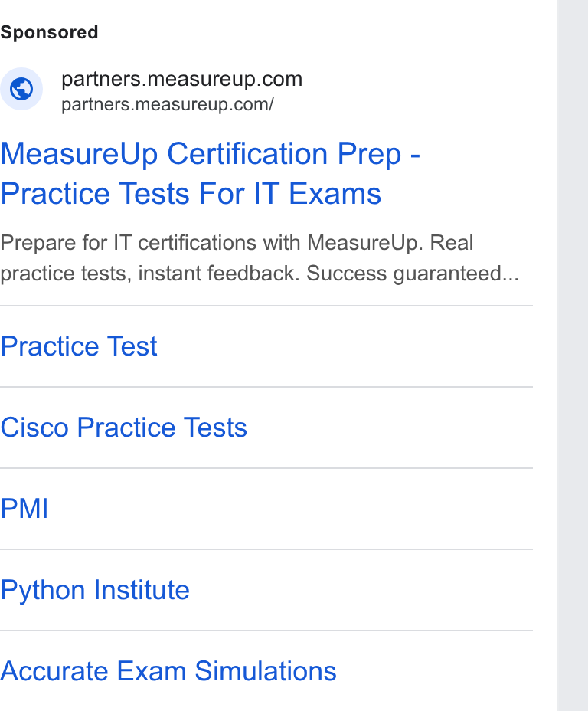Click the divider line under the ad description
588x711 pixels.
click(x=266, y=306)
